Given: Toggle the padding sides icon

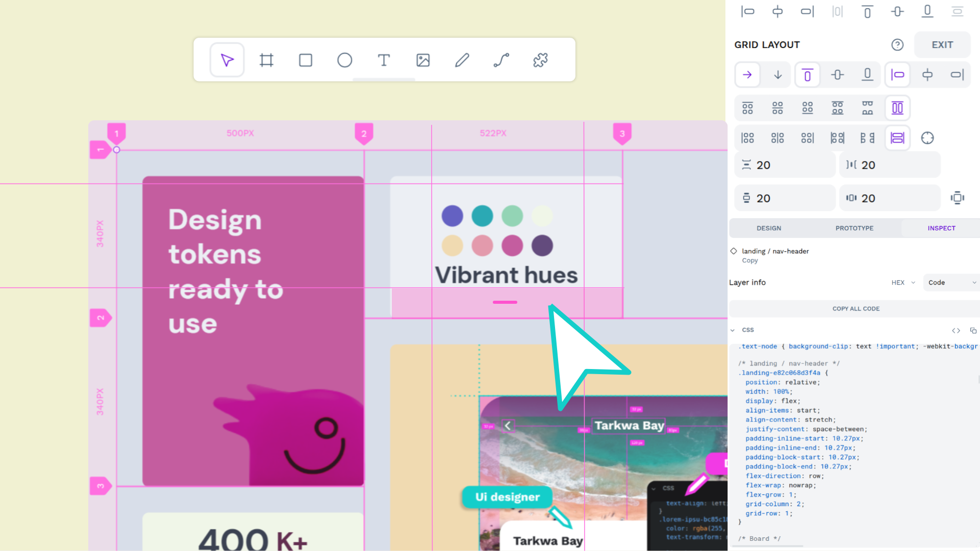Looking at the screenshot, I should pyautogui.click(x=958, y=198).
